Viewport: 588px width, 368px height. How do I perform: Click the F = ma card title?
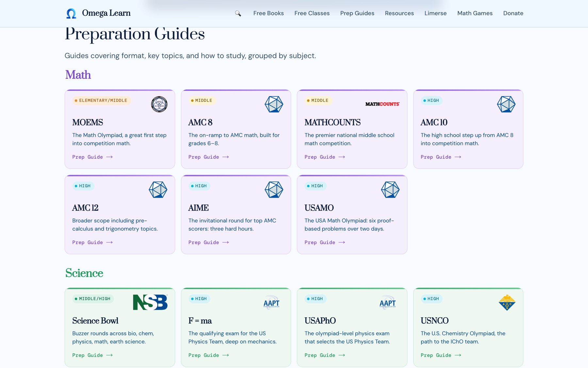click(x=200, y=321)
